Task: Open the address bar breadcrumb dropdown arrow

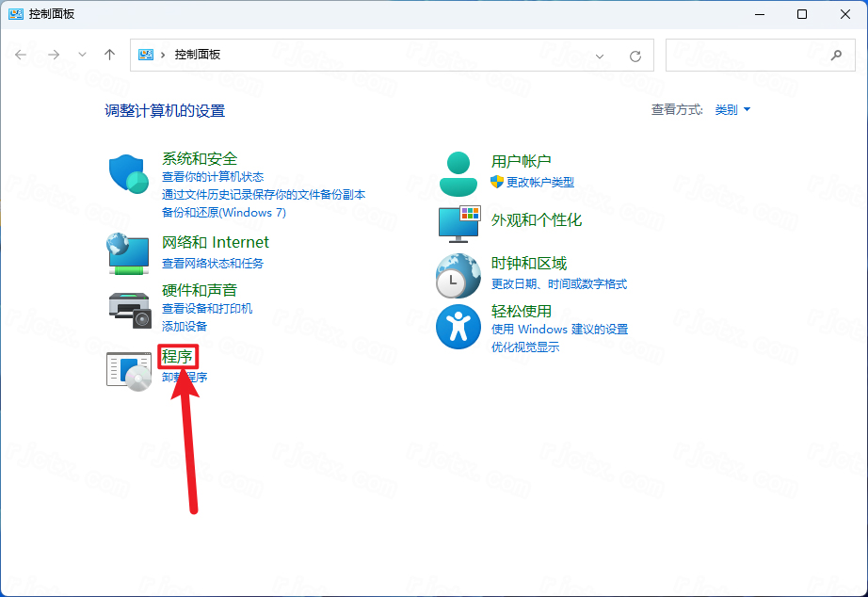Action: click(x=600, y=56)
